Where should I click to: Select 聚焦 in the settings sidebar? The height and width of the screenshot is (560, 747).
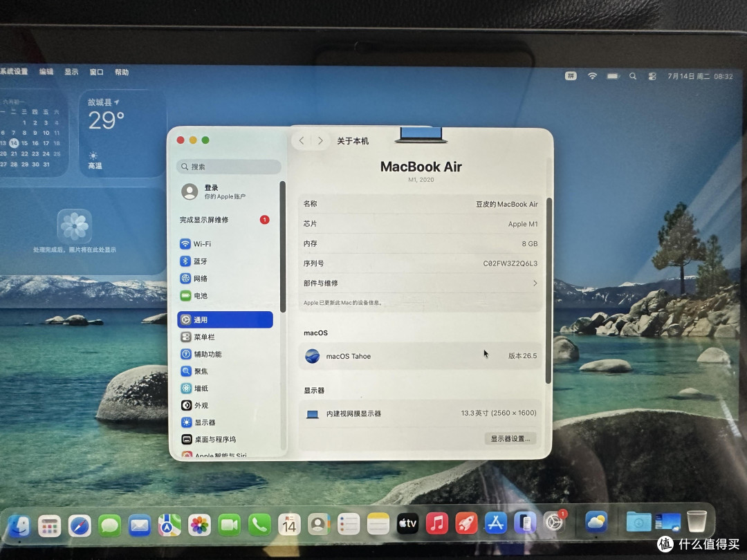coord(225,371)
